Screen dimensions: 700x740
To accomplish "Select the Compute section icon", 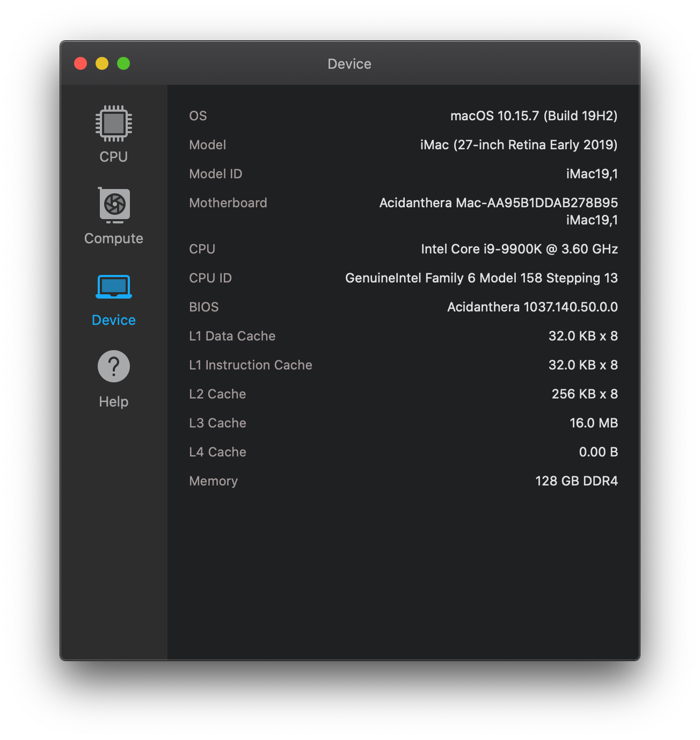I will [114, 205].
